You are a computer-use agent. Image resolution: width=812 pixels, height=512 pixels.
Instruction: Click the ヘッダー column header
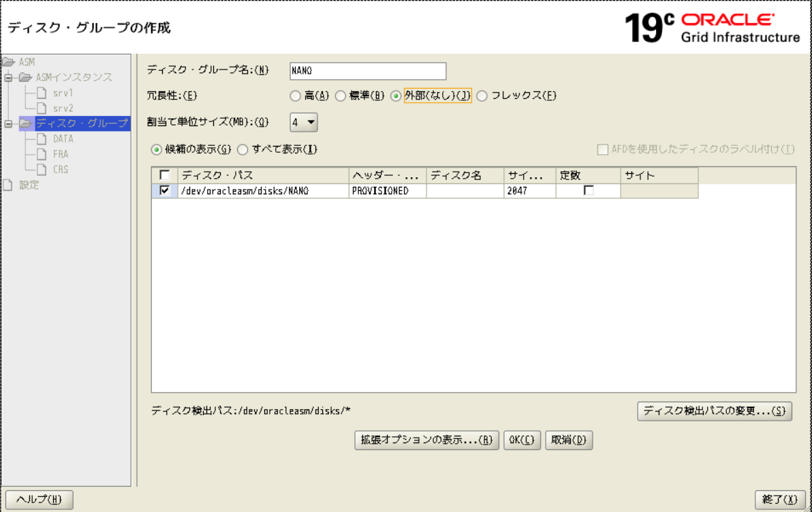tap(388, 175)
